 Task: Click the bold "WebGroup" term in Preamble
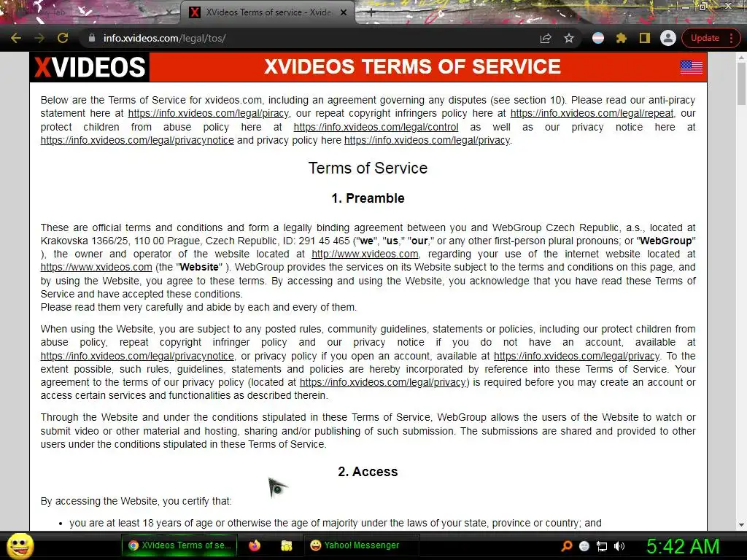pyautogui.click(x=666, y=241)
